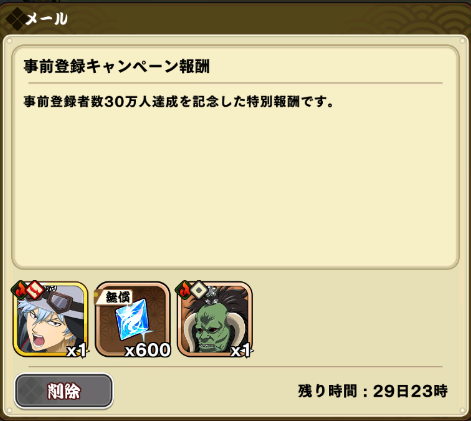Click the message text mentioning 30万人達成
This screenshot has width=471, height=421.
point(178,101)
